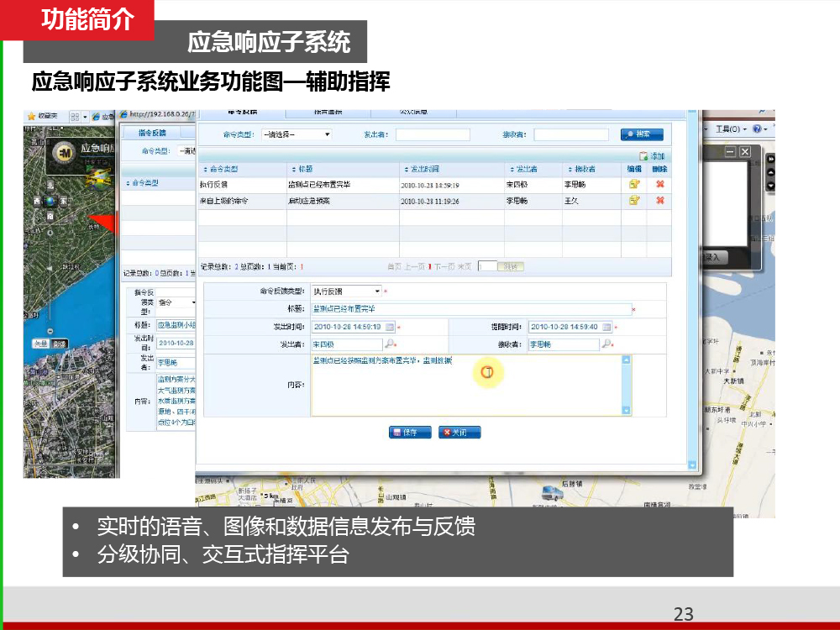840x630 pixels.
Task: Switch map to 影像 satellite imagery view
Action: click(59, 344)
